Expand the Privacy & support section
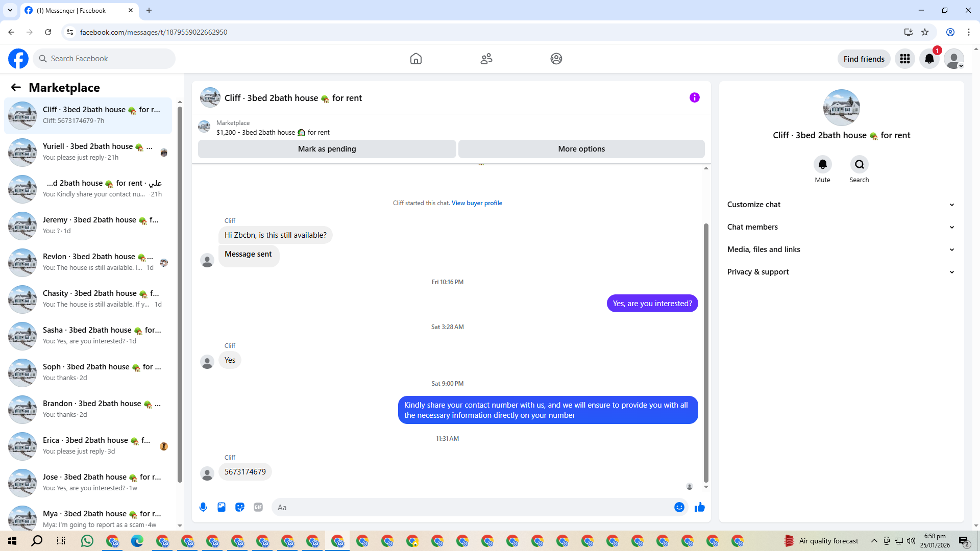Image resolution: width=980 pixels, height=551 pixels. (841, 272)
